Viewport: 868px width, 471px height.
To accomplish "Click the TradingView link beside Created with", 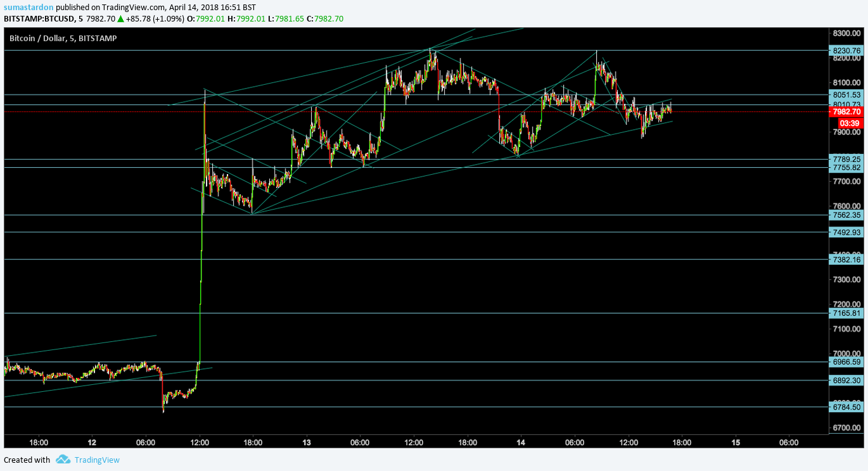I will pos(97,460).
